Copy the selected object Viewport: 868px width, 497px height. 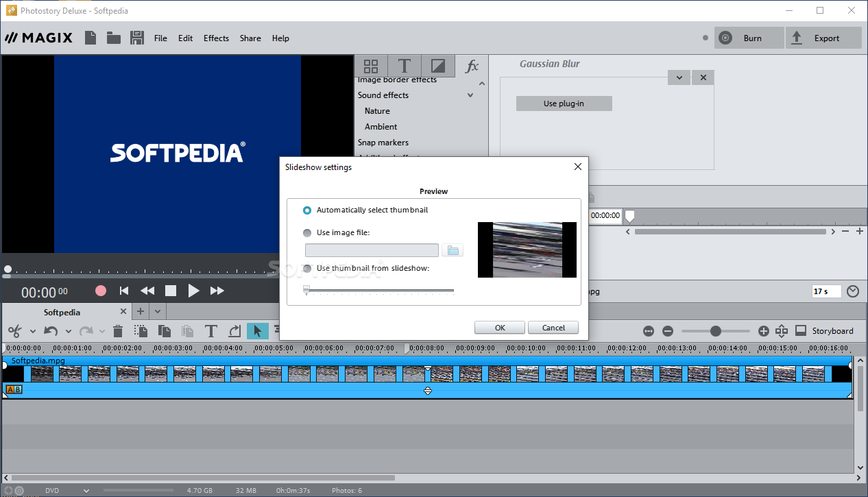pos(165,331)
